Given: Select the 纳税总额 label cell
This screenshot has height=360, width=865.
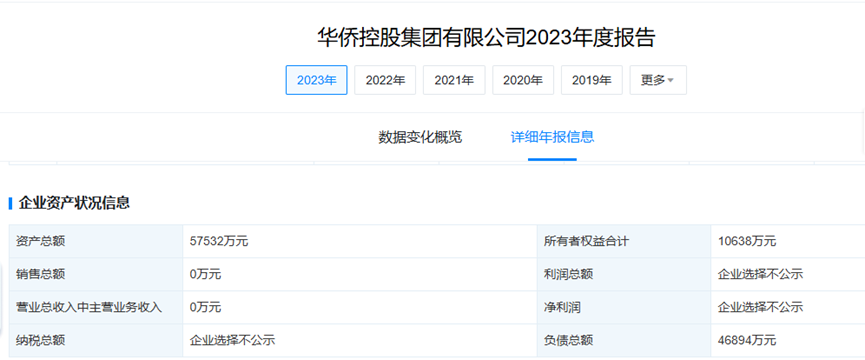Looking at the screenshot, I should [96, 340].
